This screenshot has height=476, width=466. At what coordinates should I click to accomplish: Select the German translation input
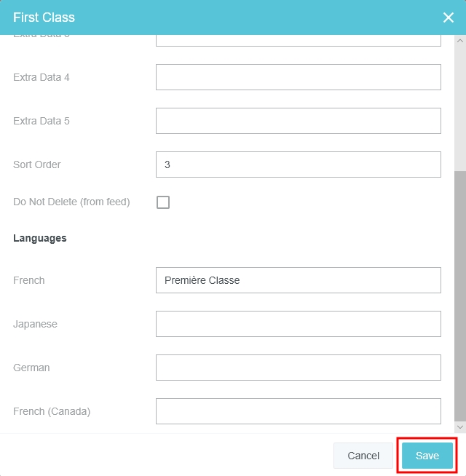coord(299,368)
